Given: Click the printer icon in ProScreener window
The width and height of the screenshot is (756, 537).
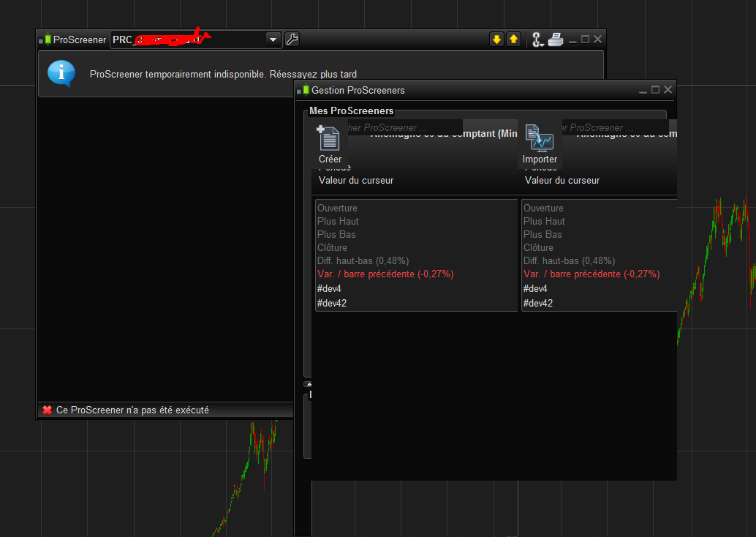Looking at the screenshot, I should (x=556, y=39).
